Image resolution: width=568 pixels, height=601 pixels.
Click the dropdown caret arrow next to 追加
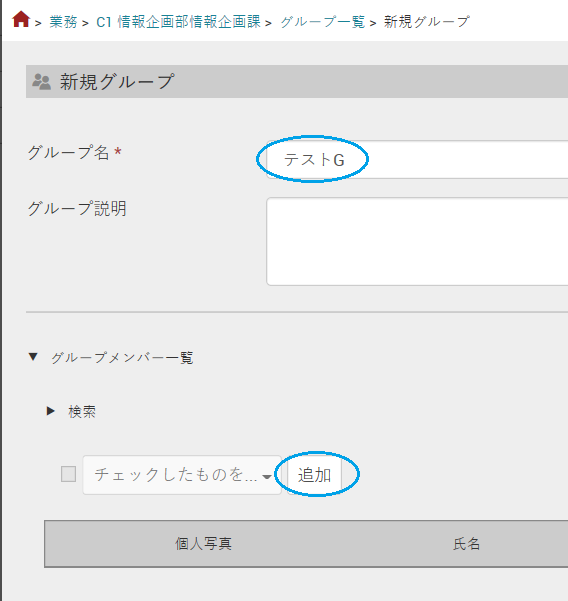click(x=267, y=477)
